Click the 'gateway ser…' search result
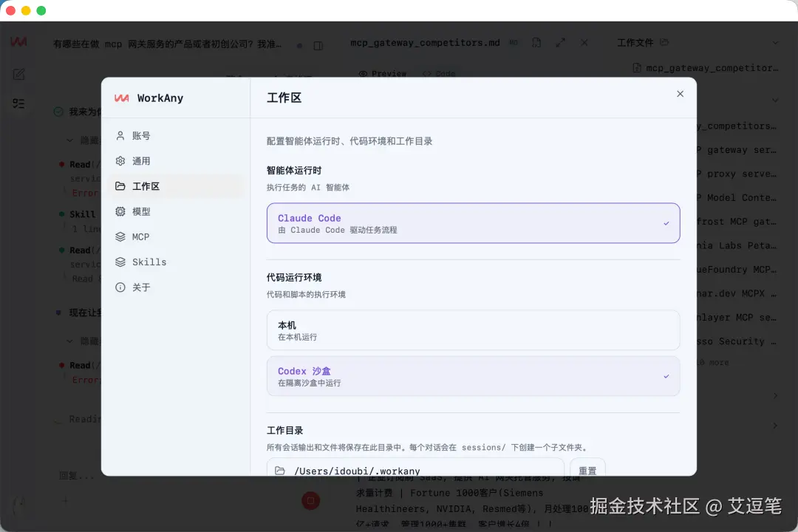Viewport: 798px width, 532px height. point(737,150)
